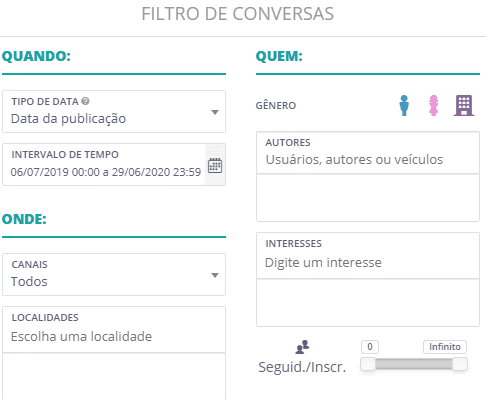Click the Intervalo de Tempo date range field
The image size is (489, 400).
[x=104, y=165]
